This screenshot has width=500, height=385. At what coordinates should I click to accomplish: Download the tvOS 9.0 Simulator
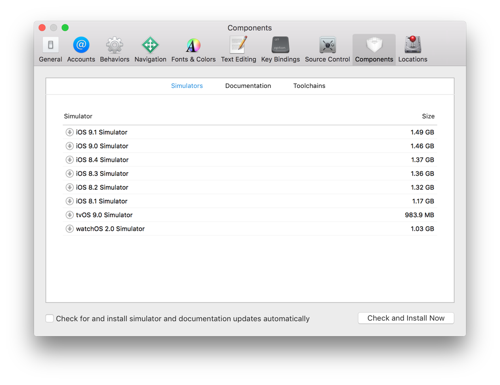[69, 215]
